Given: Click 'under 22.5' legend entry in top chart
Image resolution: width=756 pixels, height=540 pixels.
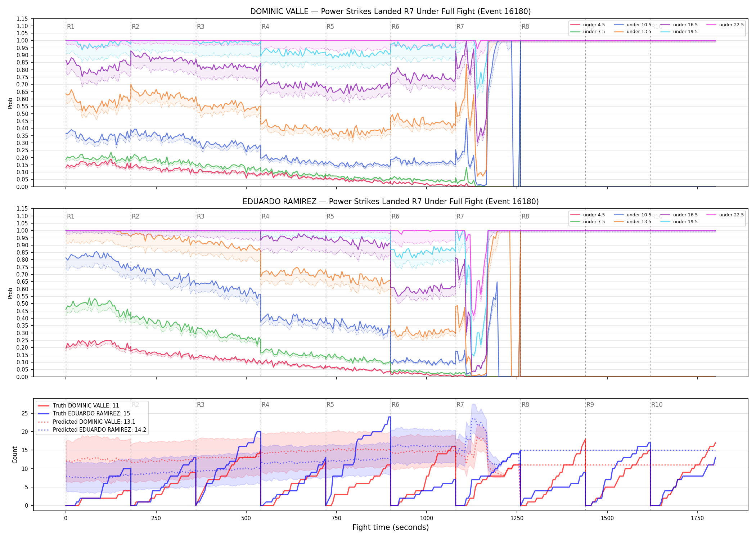Looking at the screenshot, I should [x=725, y=25].
